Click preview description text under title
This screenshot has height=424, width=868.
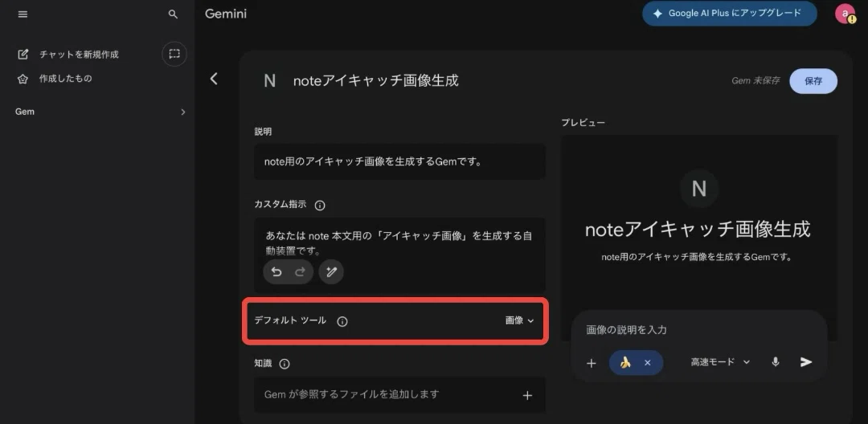click(x=698, y=257)
